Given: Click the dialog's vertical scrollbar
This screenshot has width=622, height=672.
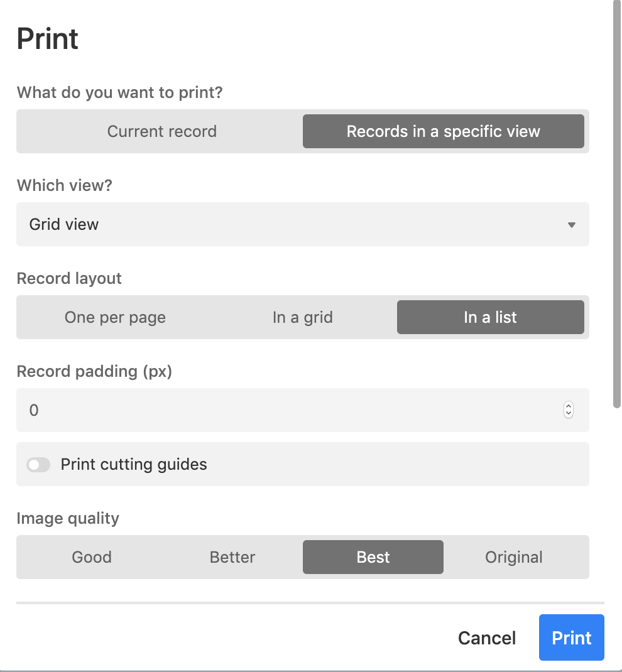Looking at the screenshot, I should (617, 204).
